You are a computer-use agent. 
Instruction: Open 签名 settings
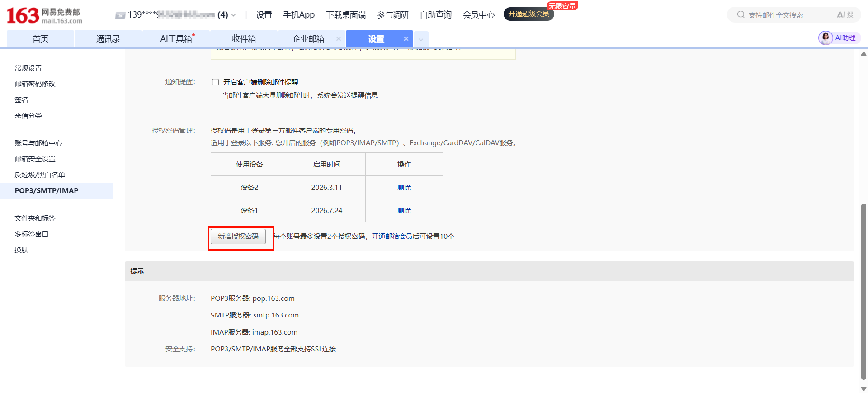pos(21,100)
